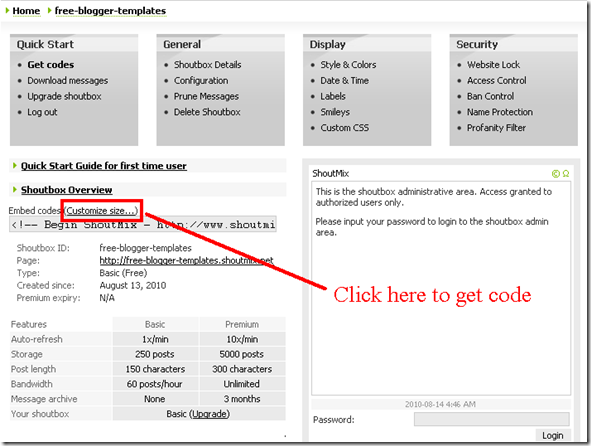Open Custom CSS under Display
The height and width of the screenshot is (446, 591).
point(344,128)
